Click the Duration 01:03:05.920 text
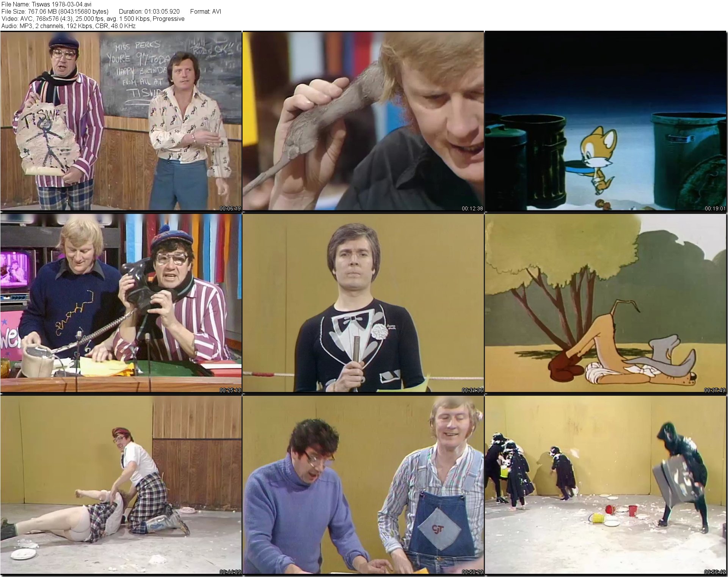The image size is (728, 577). point(149,11)
